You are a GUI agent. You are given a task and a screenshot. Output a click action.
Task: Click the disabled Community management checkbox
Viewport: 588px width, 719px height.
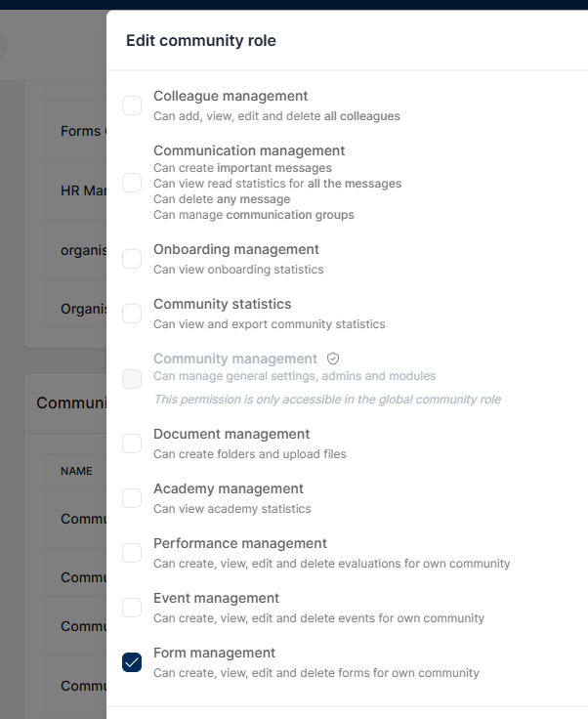click(132, 379)
